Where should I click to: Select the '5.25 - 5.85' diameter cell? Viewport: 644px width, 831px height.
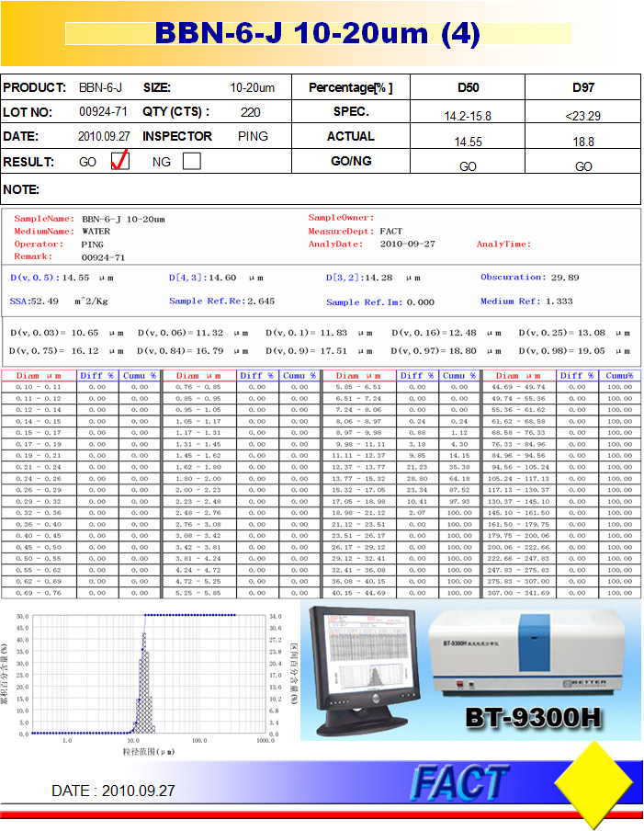(198, 593)
